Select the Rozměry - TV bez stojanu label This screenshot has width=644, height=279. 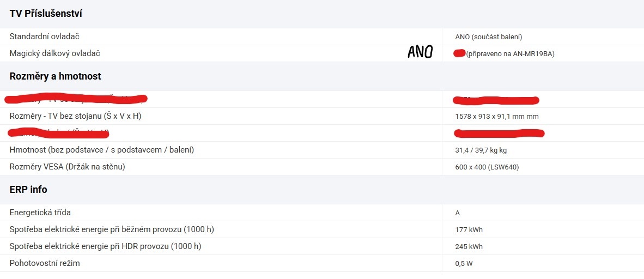(76, 116)
